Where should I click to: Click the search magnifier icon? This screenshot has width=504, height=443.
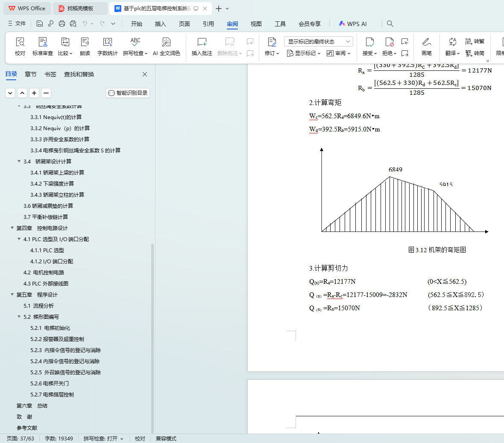(x=390, y=23)
